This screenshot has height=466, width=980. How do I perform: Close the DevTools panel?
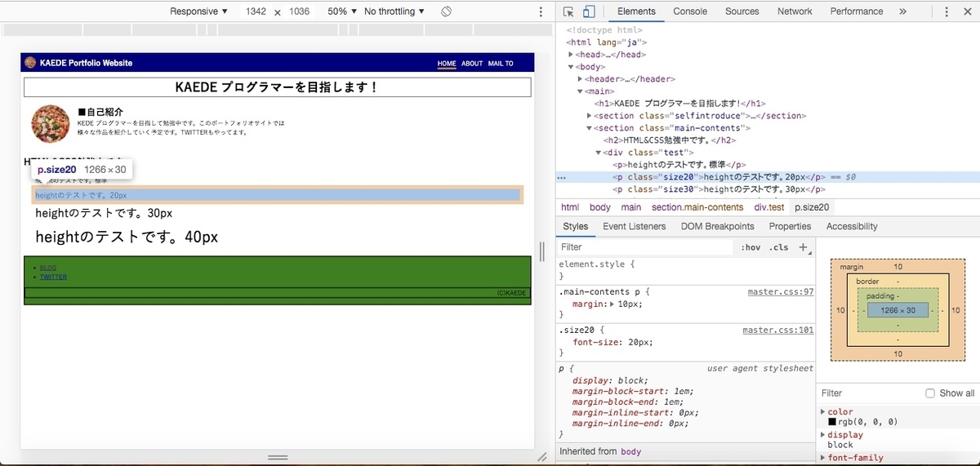(x=968, y=11)
